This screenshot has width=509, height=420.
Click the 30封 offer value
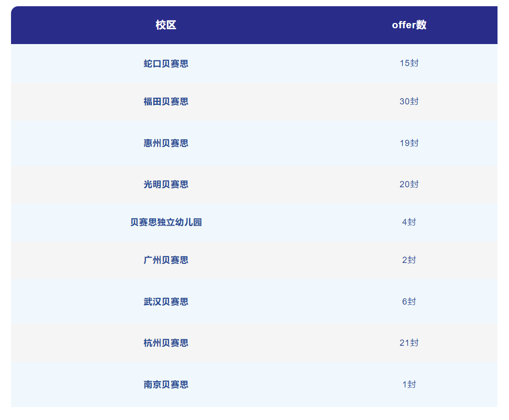point(409,102)
